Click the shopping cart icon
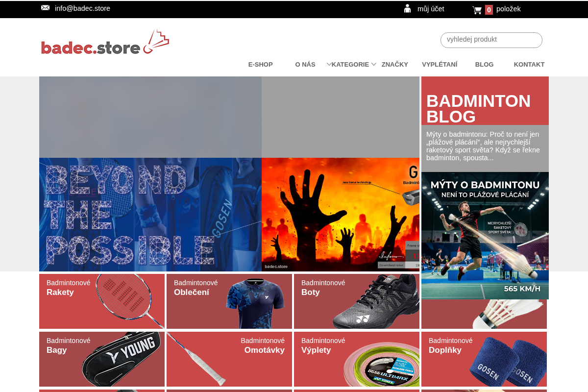Viewport: 588px width, 392px height. [477, 10]
